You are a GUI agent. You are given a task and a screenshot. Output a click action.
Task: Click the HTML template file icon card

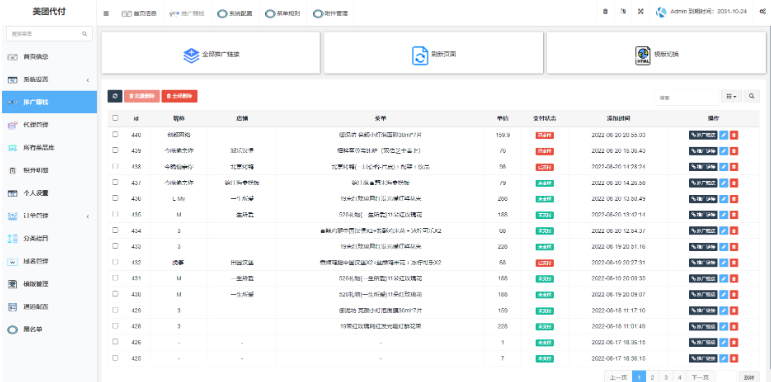tap(643, 56)
